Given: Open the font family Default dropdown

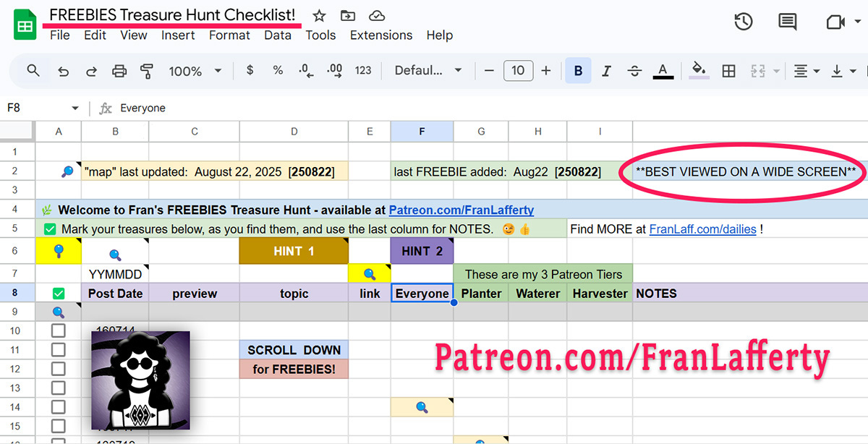Looking at the screenshot, I should [427, 70].
